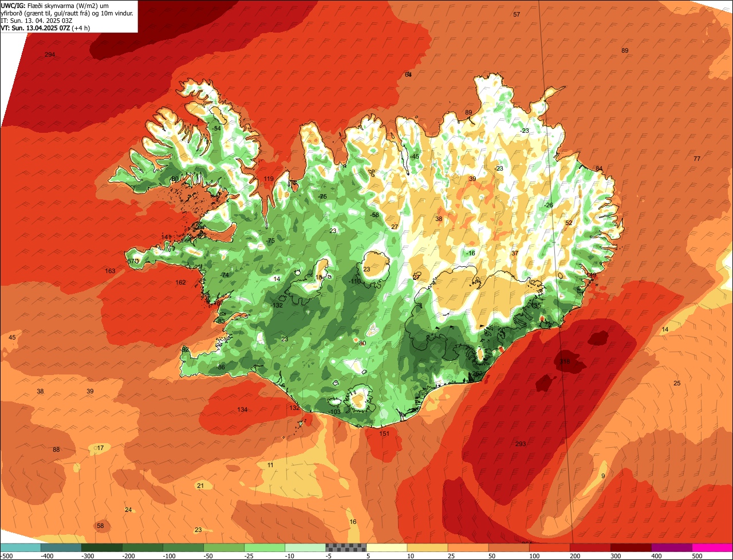The height and width of the screenshot is (560, 733).
Task: Click the purple 400 to 500 colorbar swatch
Action: (x=671, y=547)
